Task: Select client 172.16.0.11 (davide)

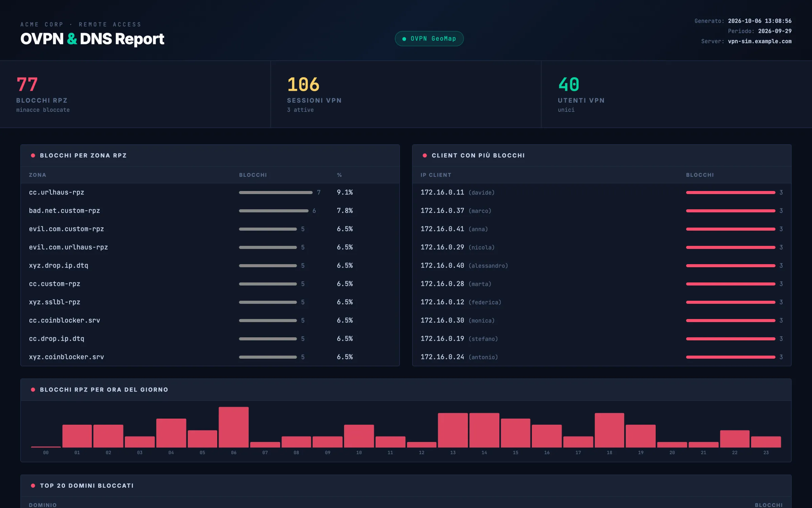Action: tap(602, 192)
